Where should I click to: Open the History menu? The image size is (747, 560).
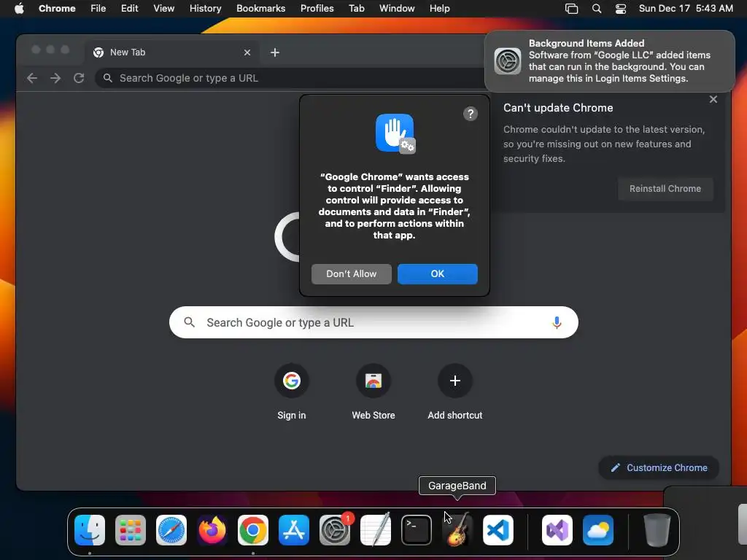point(205,9)
